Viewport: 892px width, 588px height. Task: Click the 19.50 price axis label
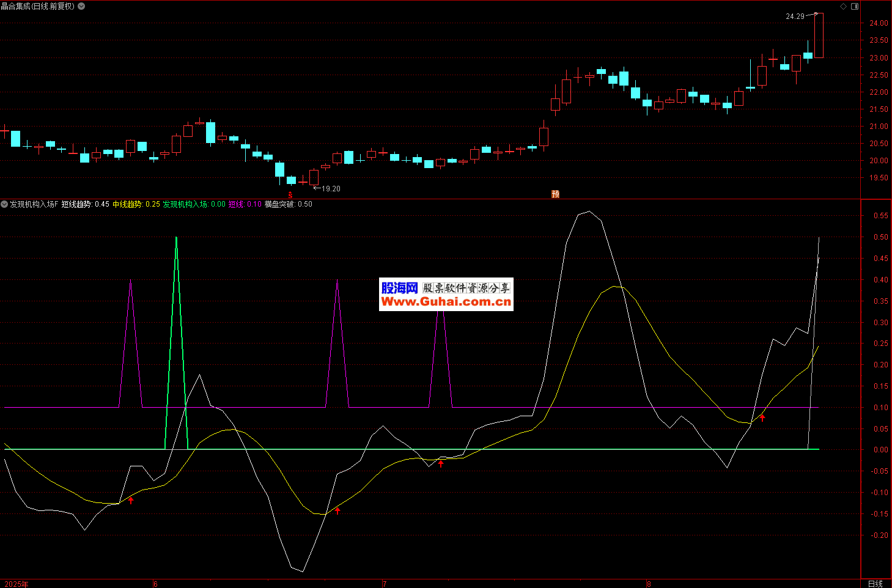click(x=879, y=178)
